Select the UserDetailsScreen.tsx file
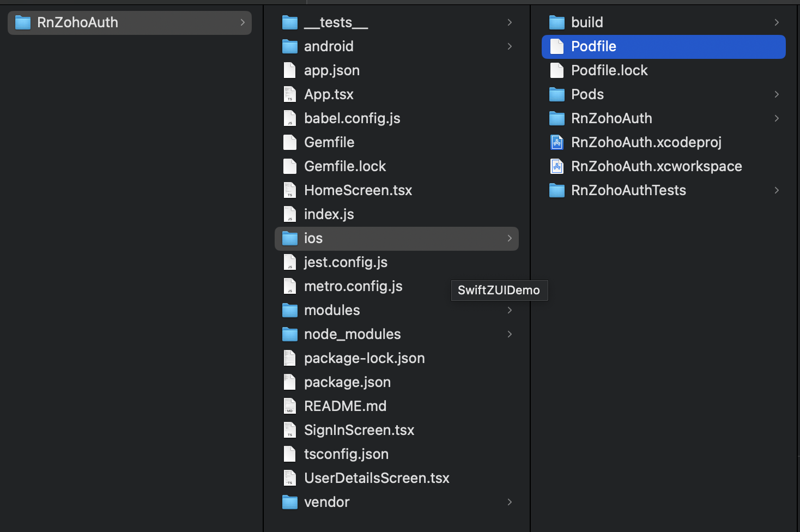800x532 pixels. point(377,478)
